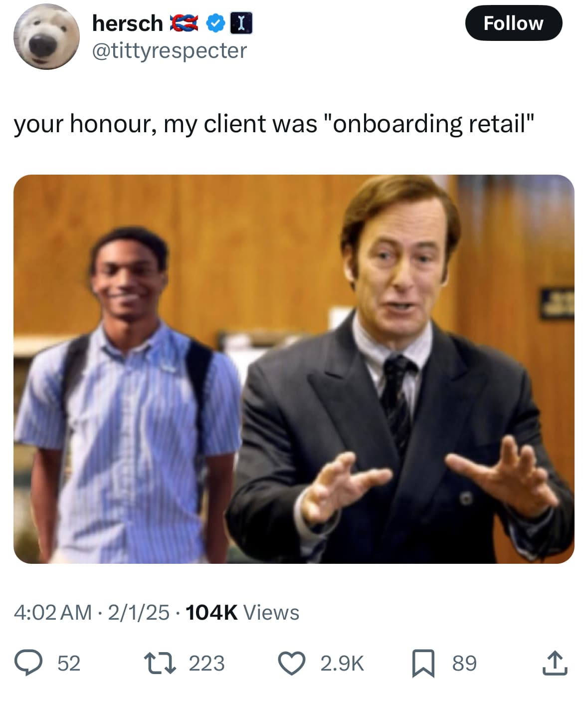Click the 52 replies count

coord(69,664)
